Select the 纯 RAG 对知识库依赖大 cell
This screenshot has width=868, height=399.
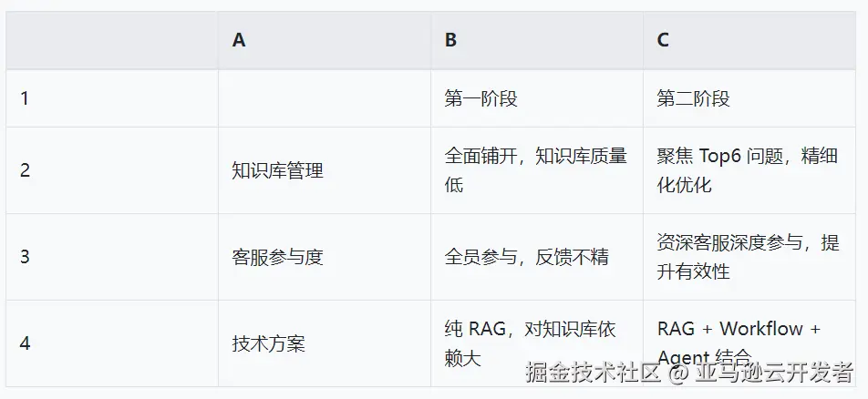[x=537, y=343]
